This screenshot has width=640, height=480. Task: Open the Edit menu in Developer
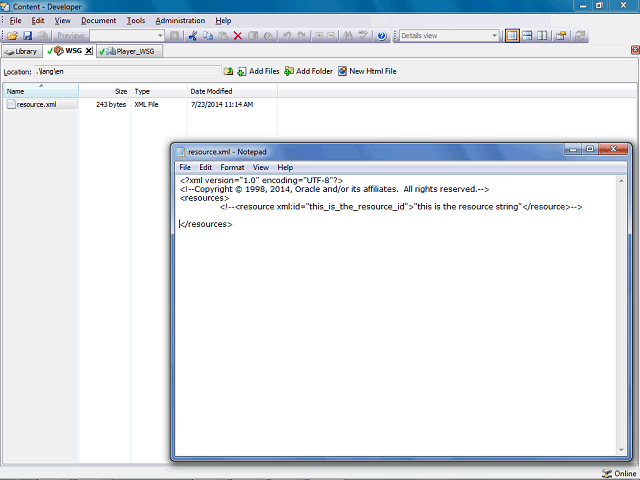pyautogui.click(x=38, y=20)
